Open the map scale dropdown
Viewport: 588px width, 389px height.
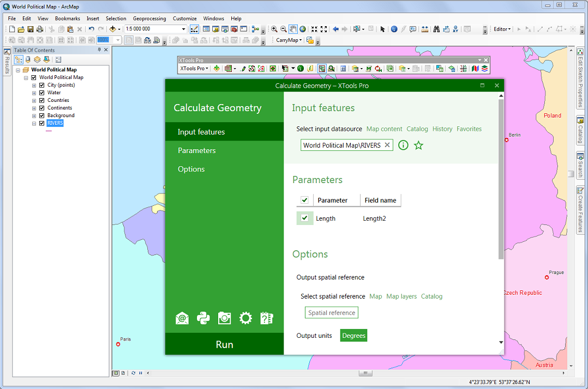click(x=183, y=29)
